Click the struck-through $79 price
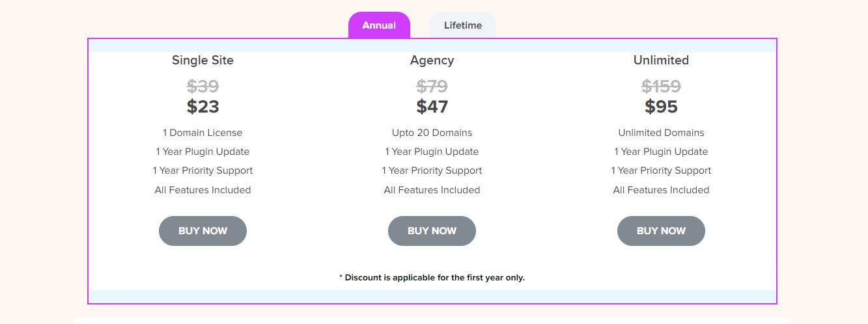Viewport: 868px width, 324px height. tap(432, 86)
